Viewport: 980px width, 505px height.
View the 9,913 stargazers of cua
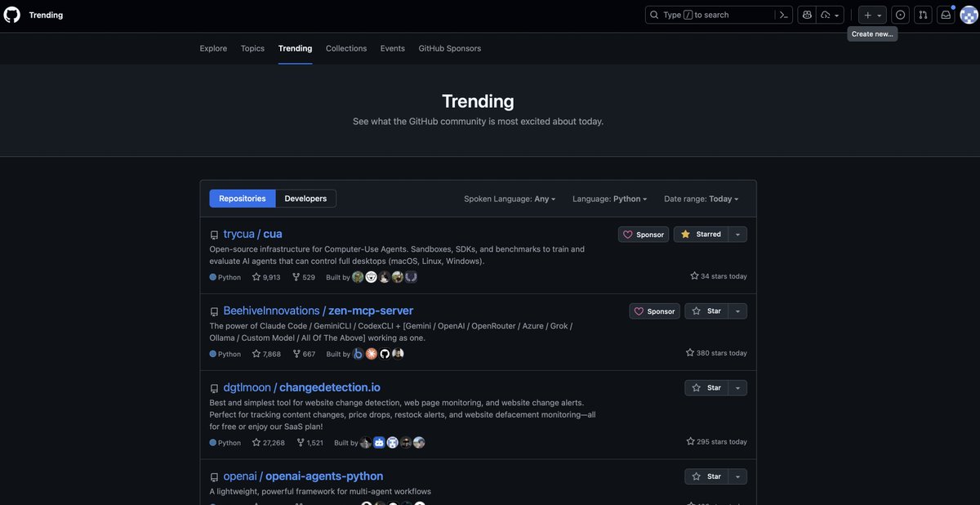266,277
